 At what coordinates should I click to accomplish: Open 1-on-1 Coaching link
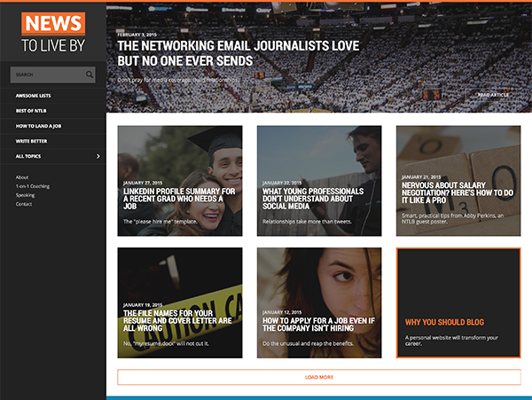click(x=32, y=186)
